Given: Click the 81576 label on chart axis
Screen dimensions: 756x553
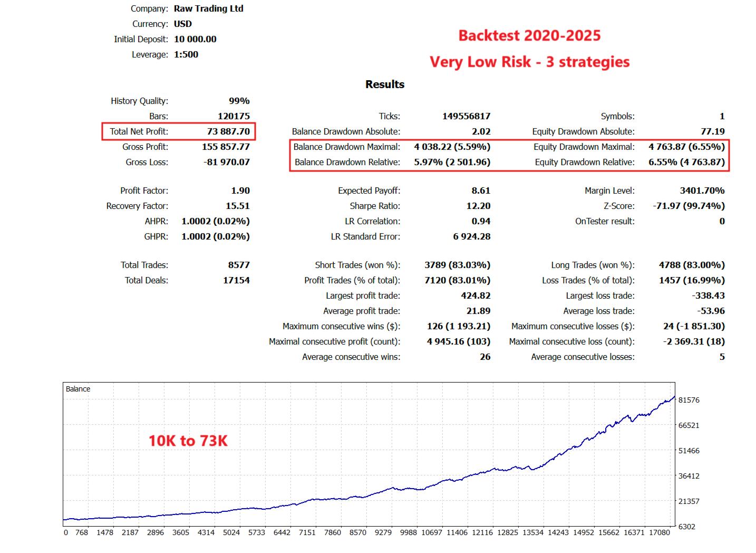Looking at the screenshot, I should (x=689, y=400).
